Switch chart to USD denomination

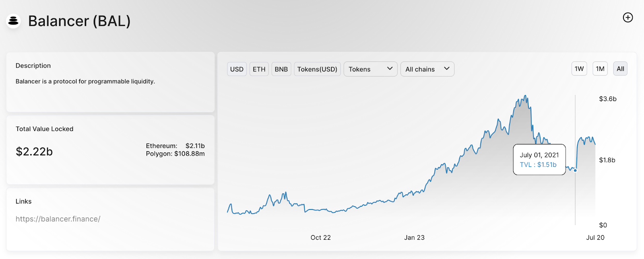[237, 69]
